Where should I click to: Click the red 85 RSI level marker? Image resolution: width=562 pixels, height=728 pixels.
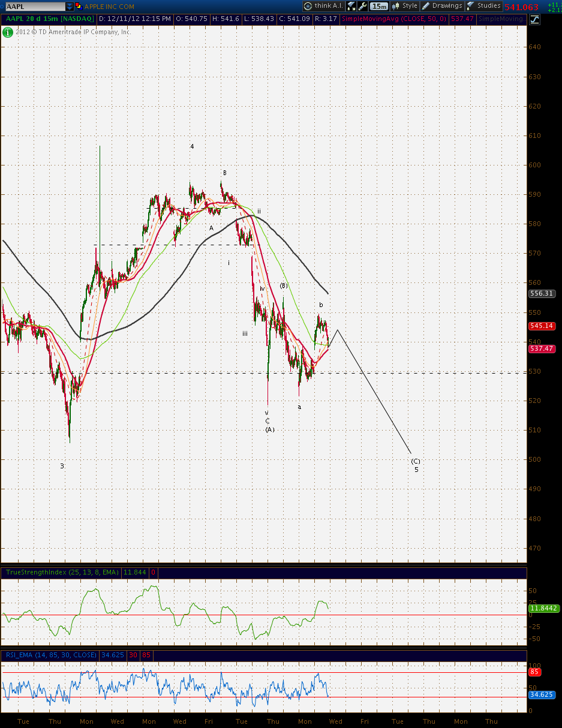click(535, 672)
